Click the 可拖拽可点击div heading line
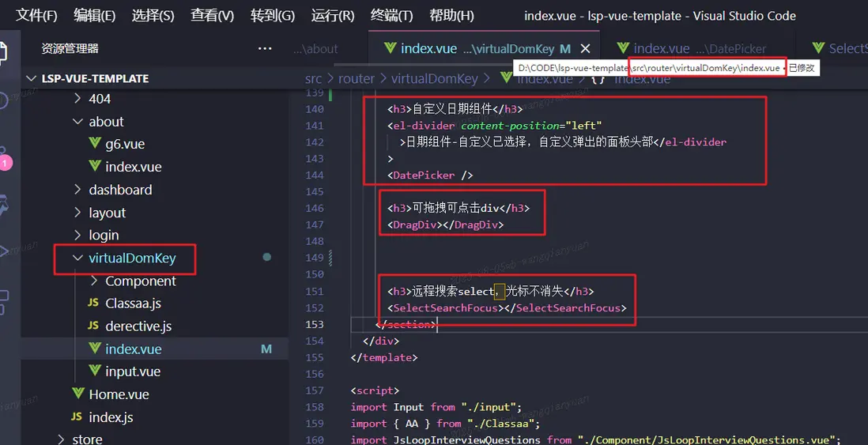 point(459,208)
